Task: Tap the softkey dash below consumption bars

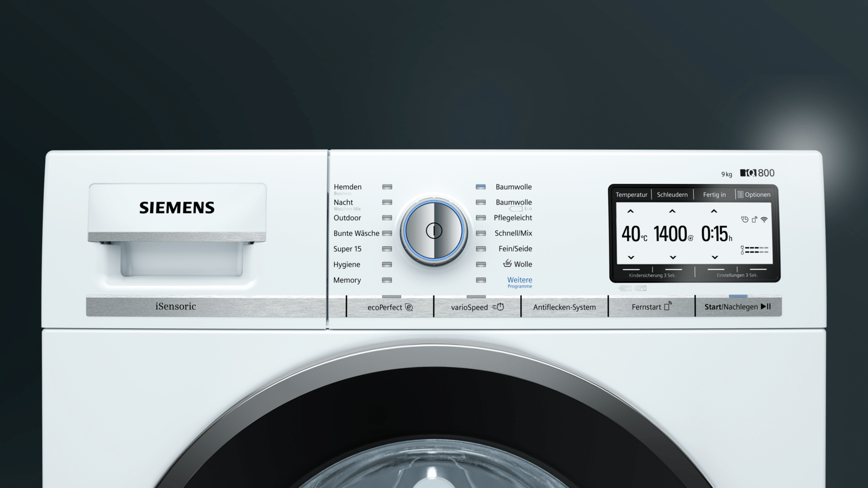Action: [758, 269]
